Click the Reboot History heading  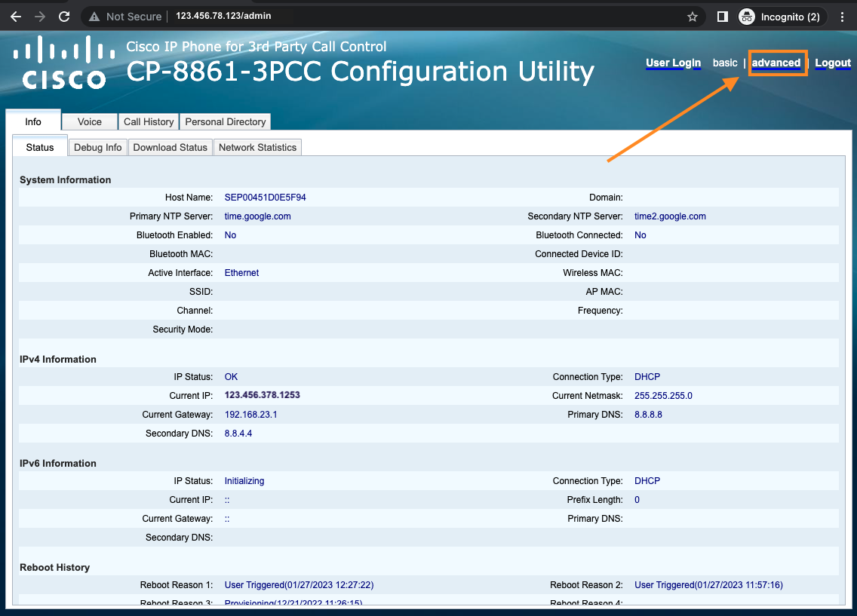pyautogui.click(x=54, y=568)
